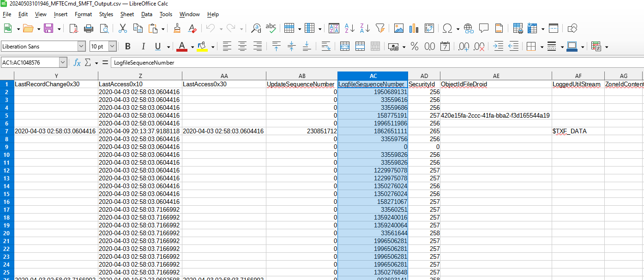Viewport: 644px width, 280px height.
Task: Open the Data menu
Action: (147, 14)
